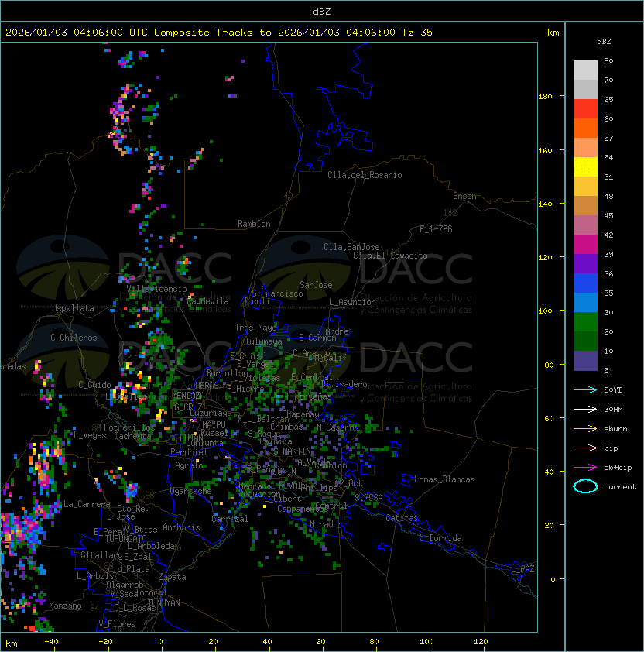Click the MENDOZA city label
The image size is (644, 652).
point(188,395)
